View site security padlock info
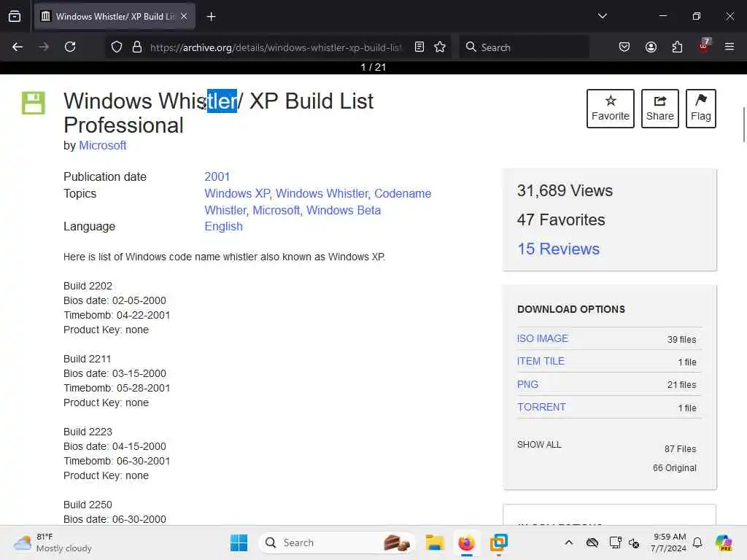 137,47
